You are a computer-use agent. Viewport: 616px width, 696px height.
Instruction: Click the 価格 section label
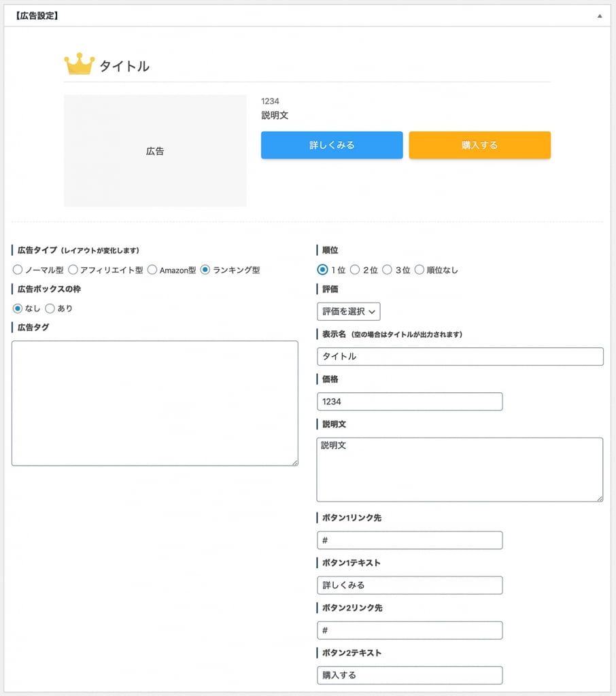click(330, 379)
